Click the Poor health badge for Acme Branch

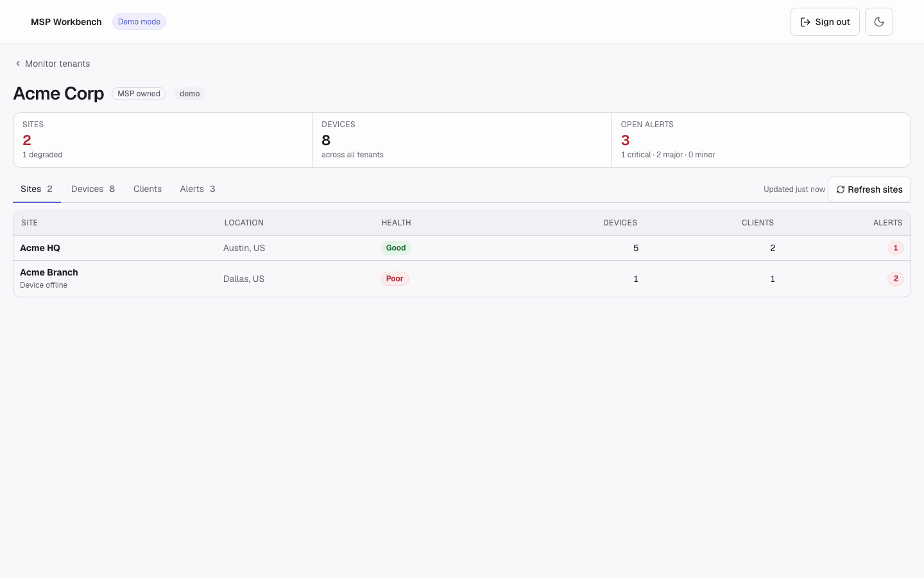point(395,279)
